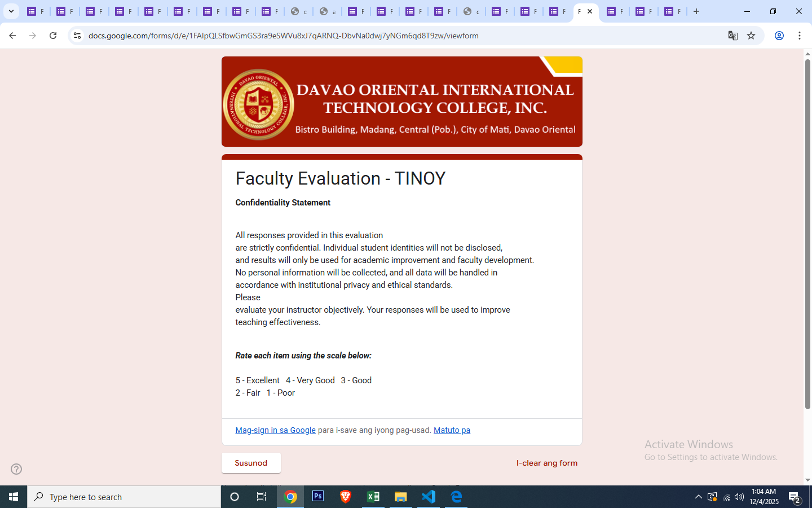Open a new browser tab
The image size is (812, 508).
[696, 11]
